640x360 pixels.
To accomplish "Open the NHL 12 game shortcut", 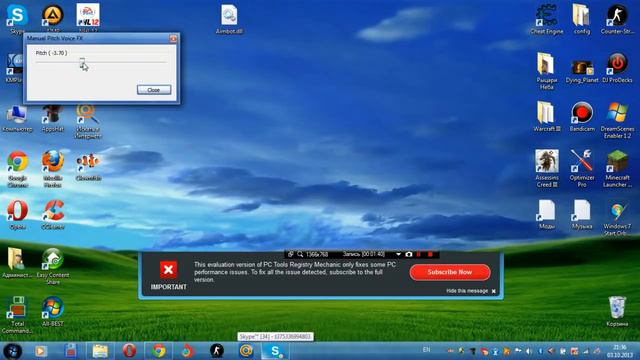I will (88, 17).
